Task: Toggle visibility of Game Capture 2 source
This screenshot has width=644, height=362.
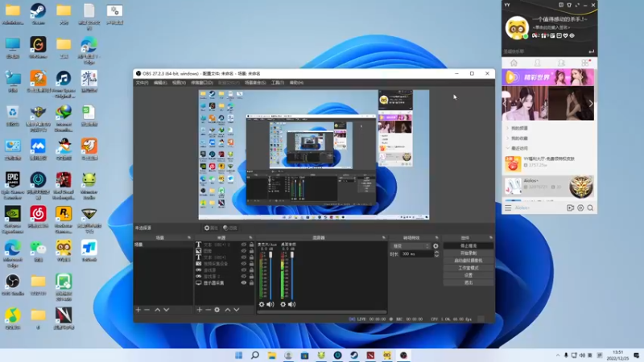Action: (x=244, y=276)
